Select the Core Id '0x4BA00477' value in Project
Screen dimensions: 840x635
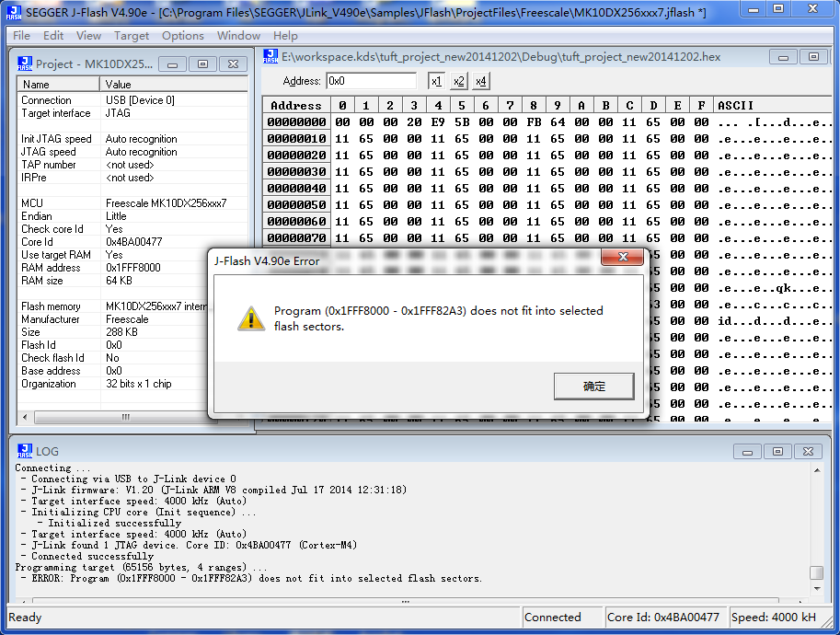click(134, 242)
